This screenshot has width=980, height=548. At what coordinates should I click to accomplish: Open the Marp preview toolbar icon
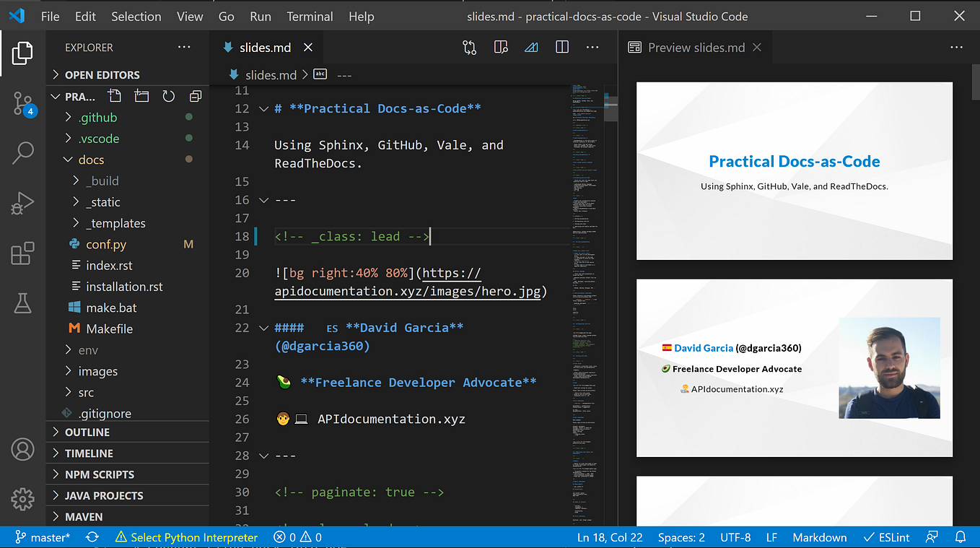[x=530, y=47]
